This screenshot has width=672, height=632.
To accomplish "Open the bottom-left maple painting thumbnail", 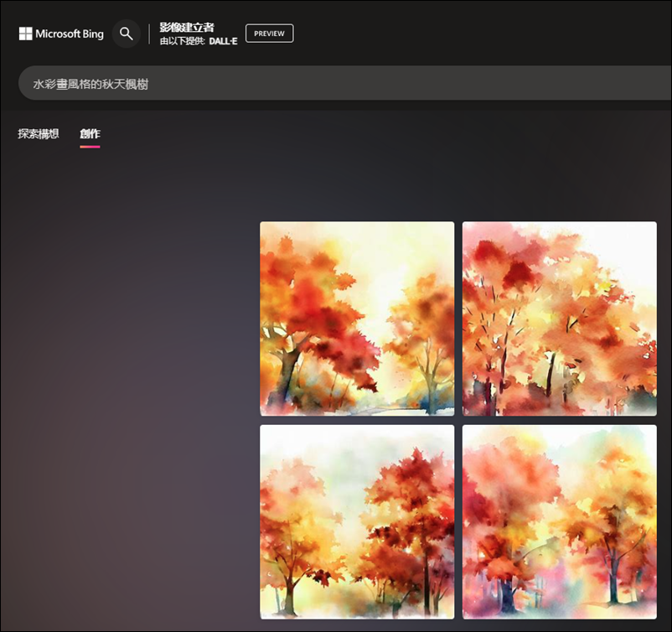I will point(357,522).
